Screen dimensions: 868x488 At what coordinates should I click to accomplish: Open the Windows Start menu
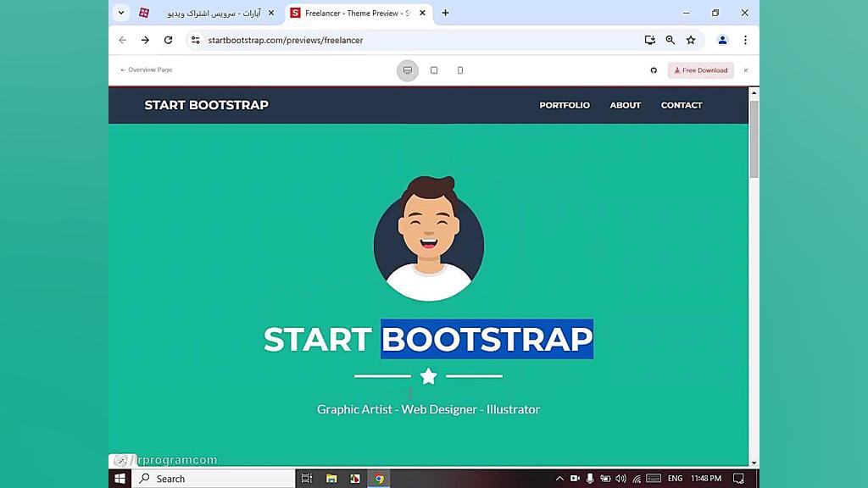(120, 479)
